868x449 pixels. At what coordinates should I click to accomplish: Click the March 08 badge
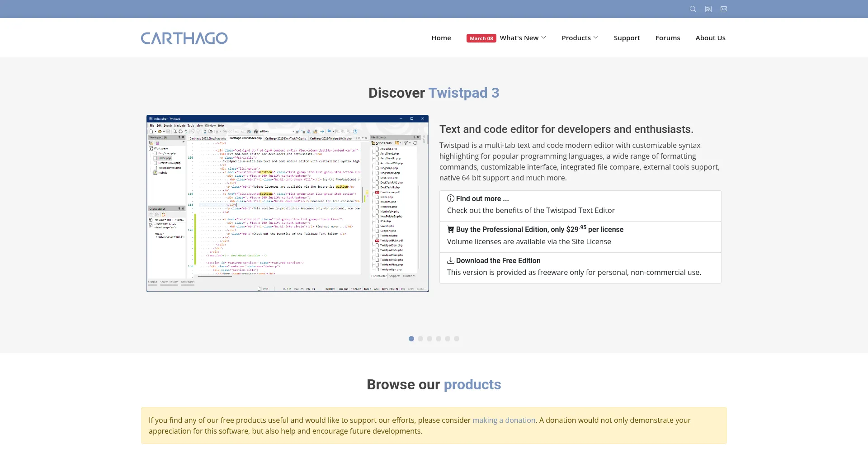(x=481, y=38)
